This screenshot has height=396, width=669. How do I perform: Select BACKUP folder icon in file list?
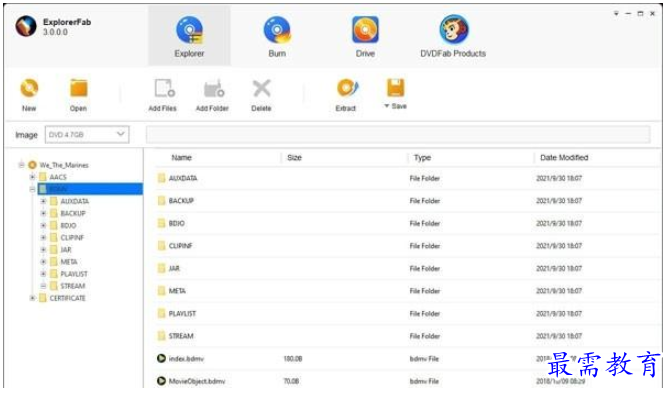pos(161,201)
